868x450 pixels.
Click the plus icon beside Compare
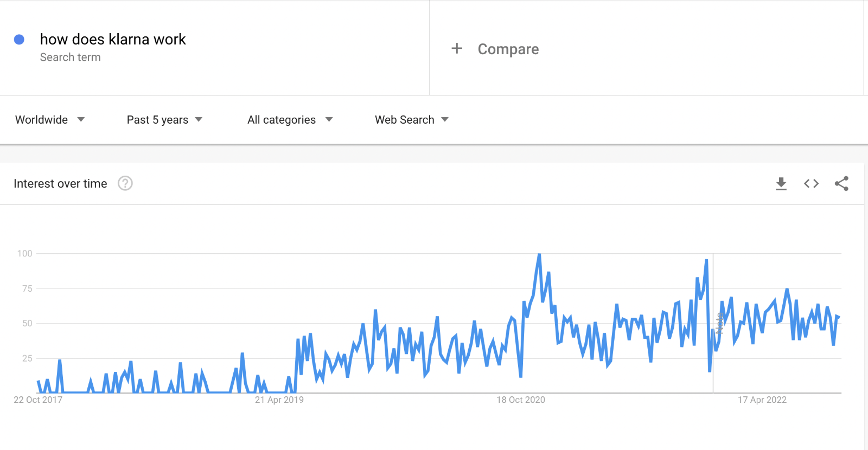coord(457,48)
